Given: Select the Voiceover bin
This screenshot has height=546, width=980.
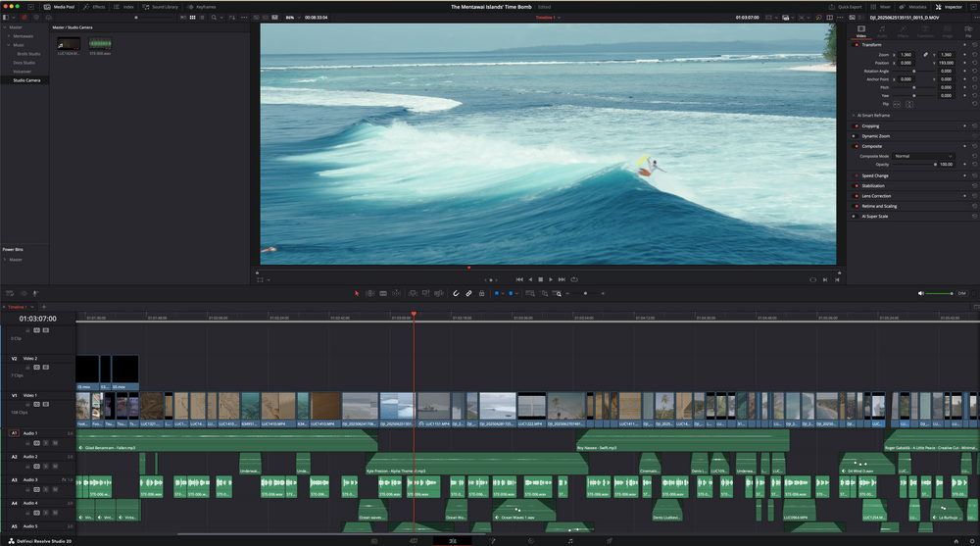Looking at the screenshot, I should [23, 72].
